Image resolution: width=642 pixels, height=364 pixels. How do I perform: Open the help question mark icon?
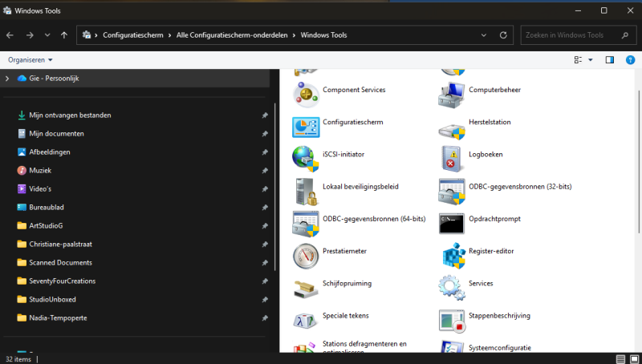pyautogui.click(x=630, y=60)
